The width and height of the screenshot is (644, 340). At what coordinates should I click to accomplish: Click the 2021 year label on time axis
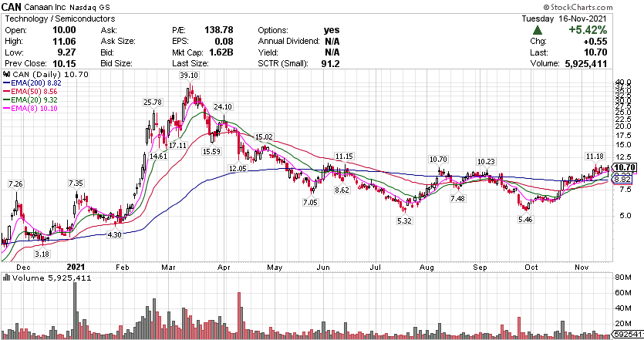(x=76, y=268)
